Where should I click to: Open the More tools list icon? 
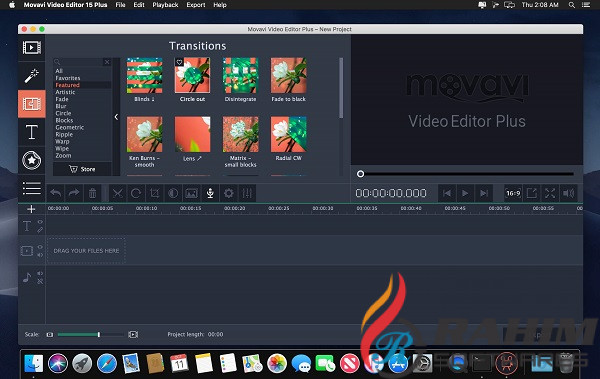31,188
